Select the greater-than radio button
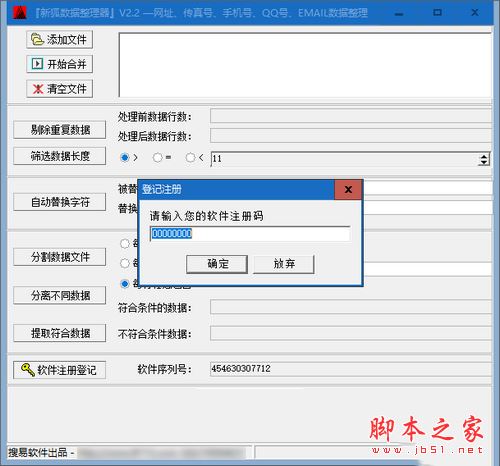The image size is (500, 466). pyautogui.click(x=125, y=157)
